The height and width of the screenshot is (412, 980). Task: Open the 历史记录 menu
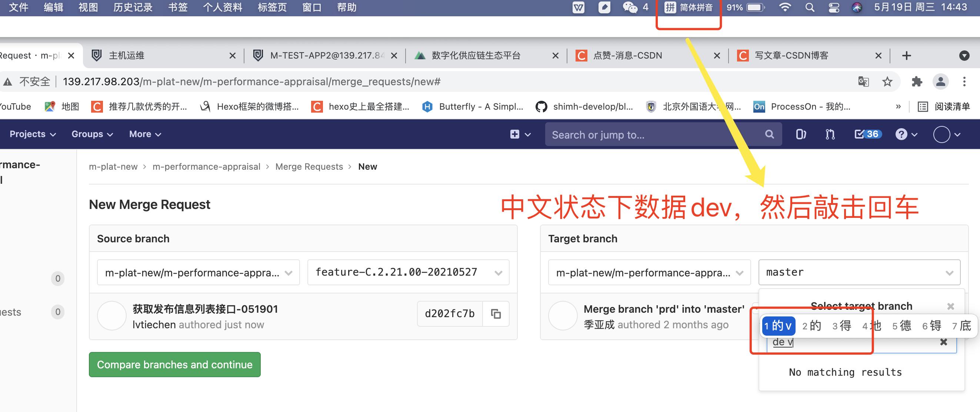click(x=133, y=8)
